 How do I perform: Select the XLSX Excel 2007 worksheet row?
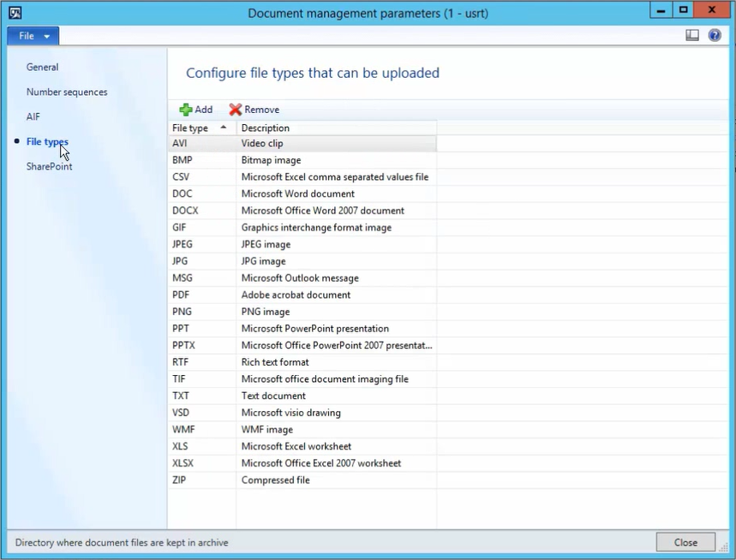(x=302, y=463)
